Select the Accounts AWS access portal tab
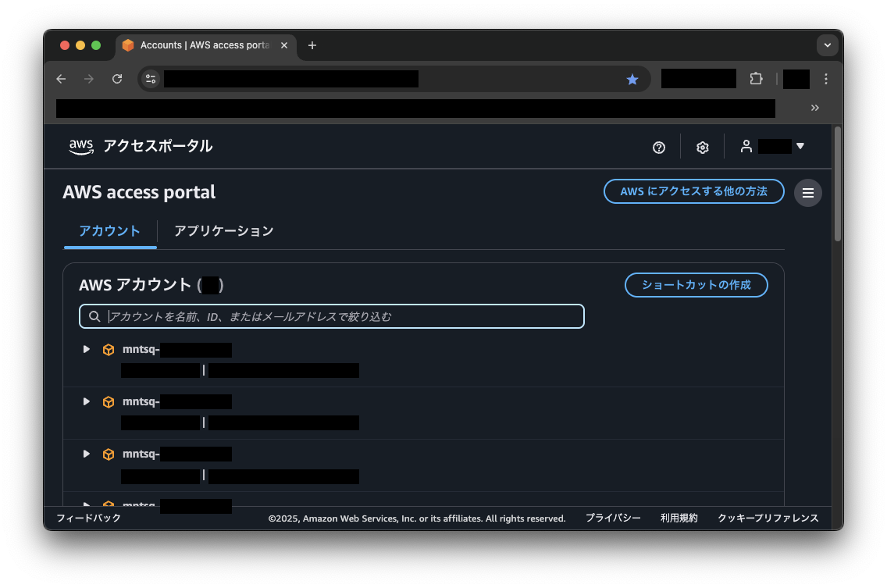The height and width of the screenshot is (588, 887). tap(205, 45)
